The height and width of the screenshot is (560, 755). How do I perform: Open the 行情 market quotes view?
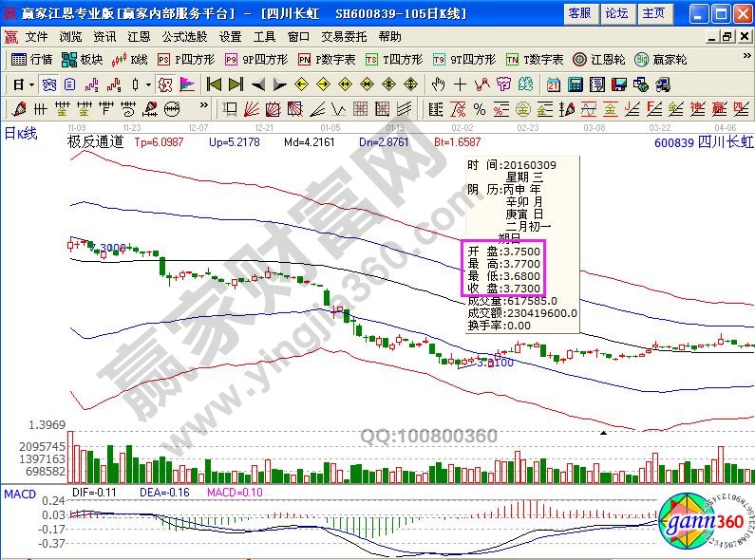point(31,59)
